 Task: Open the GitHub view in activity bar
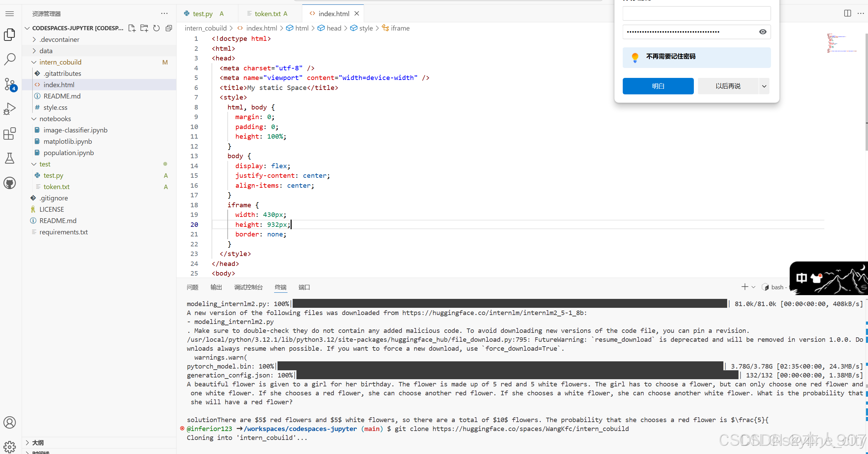(10, 183)
